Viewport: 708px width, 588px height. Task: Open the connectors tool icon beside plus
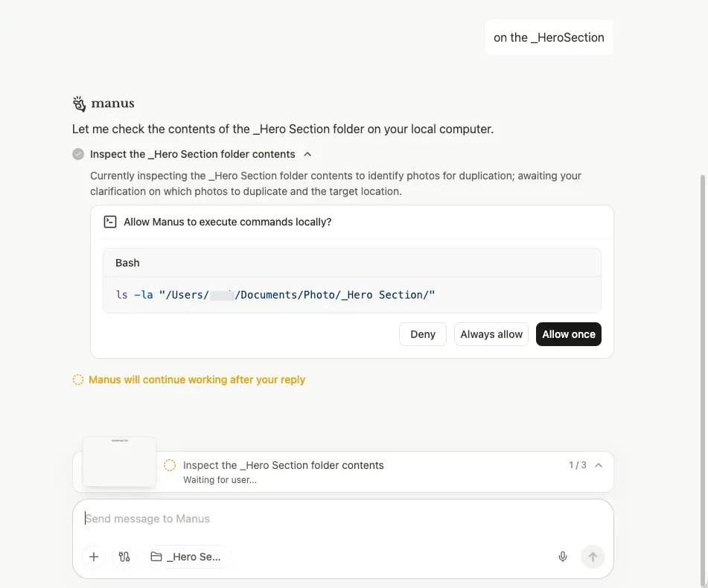click(124, 557)
